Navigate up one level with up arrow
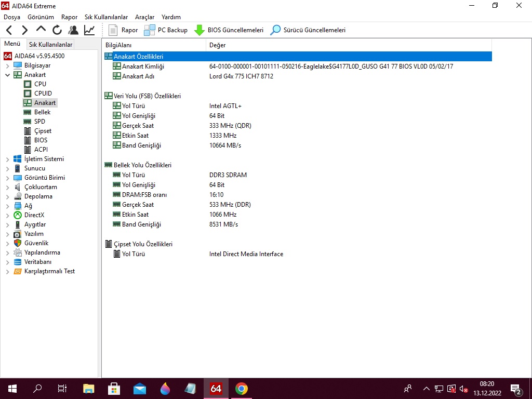This screenshot has width=532, height=399. click(41, 30)
